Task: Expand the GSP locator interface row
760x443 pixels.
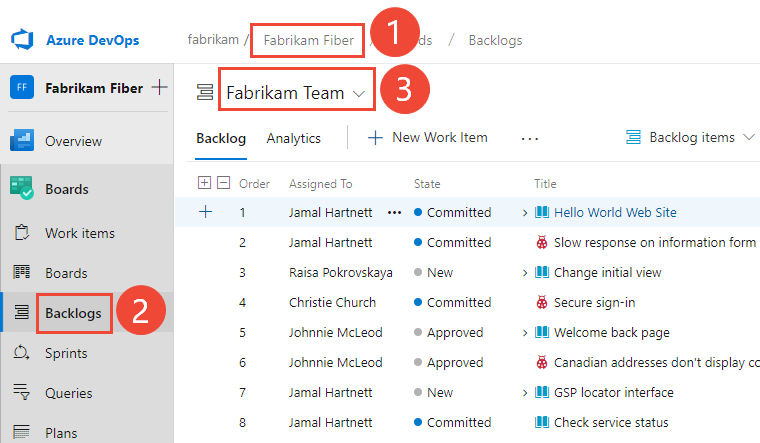Action: point(524,393)
